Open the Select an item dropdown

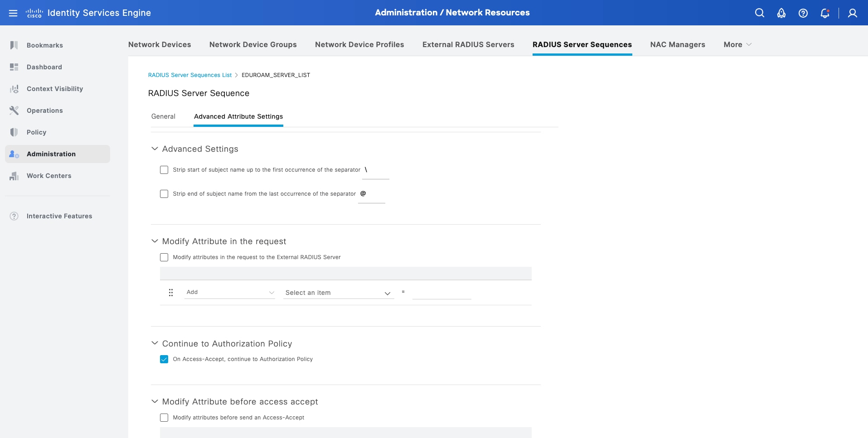click(338, 293)
